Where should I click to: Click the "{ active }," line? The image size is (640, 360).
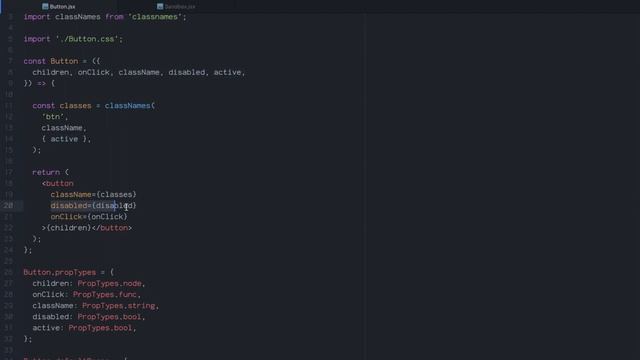[x=66, y=139]
